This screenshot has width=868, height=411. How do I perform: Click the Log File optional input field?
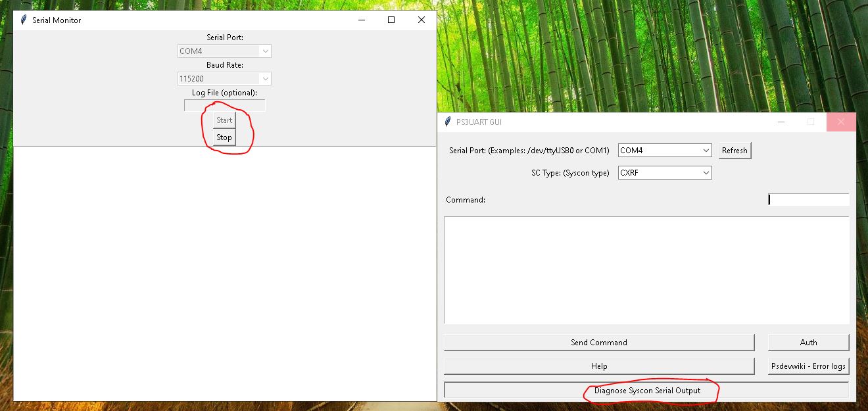(x=224, y=105)
